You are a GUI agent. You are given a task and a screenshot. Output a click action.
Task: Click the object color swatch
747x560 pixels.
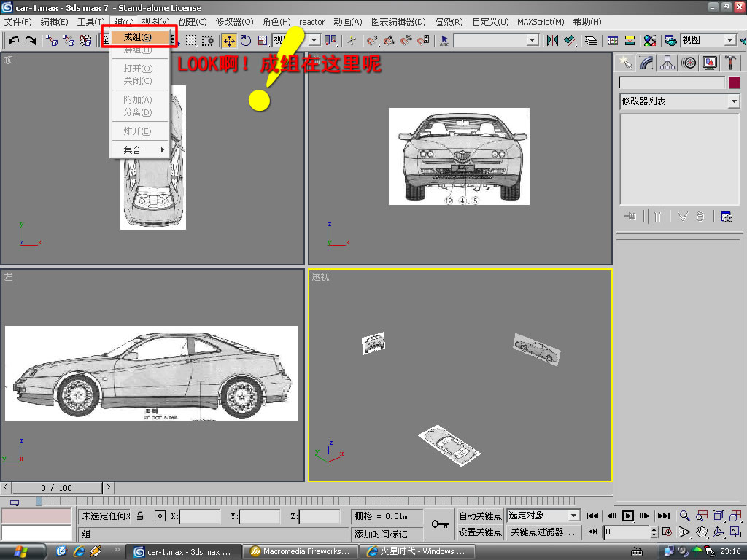click(734, 82)
